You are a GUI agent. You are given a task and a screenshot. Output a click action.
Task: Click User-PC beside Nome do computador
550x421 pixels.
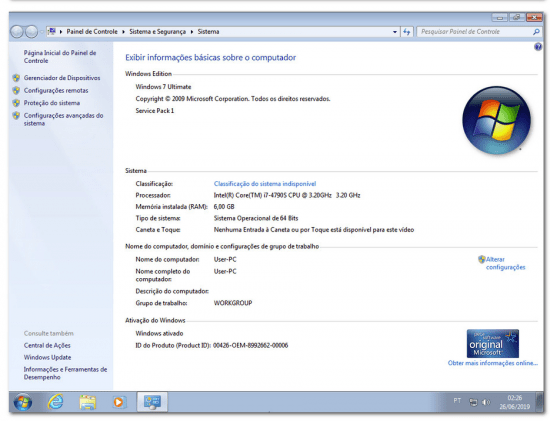click(225, 259)
